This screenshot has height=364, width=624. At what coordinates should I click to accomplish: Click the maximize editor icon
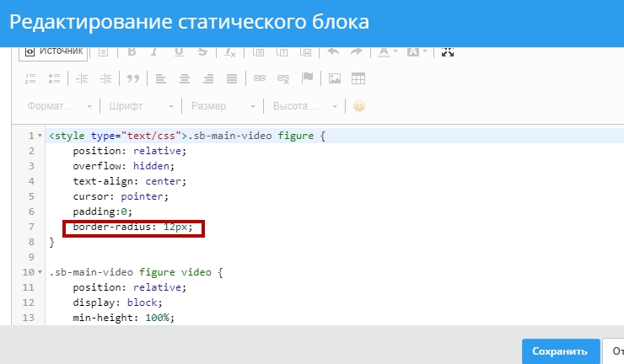tap(448, 51)
